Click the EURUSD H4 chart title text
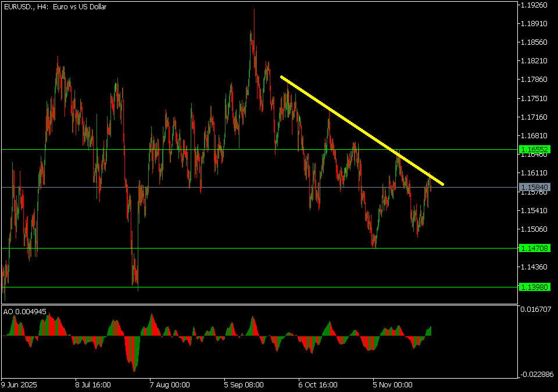This screenshot has width=558, height=392. [x=47, y=7]
